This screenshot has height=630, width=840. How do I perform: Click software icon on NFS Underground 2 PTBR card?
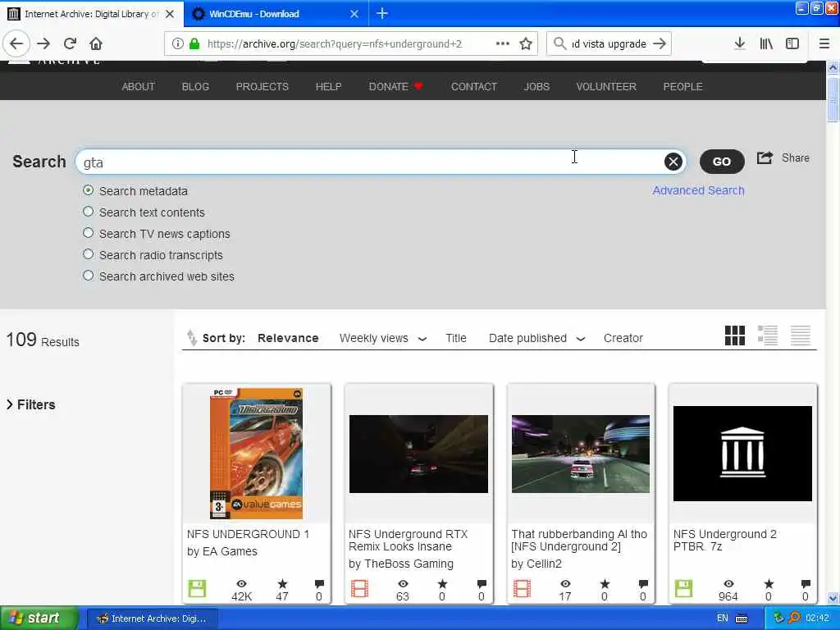[x=683, y=588]
